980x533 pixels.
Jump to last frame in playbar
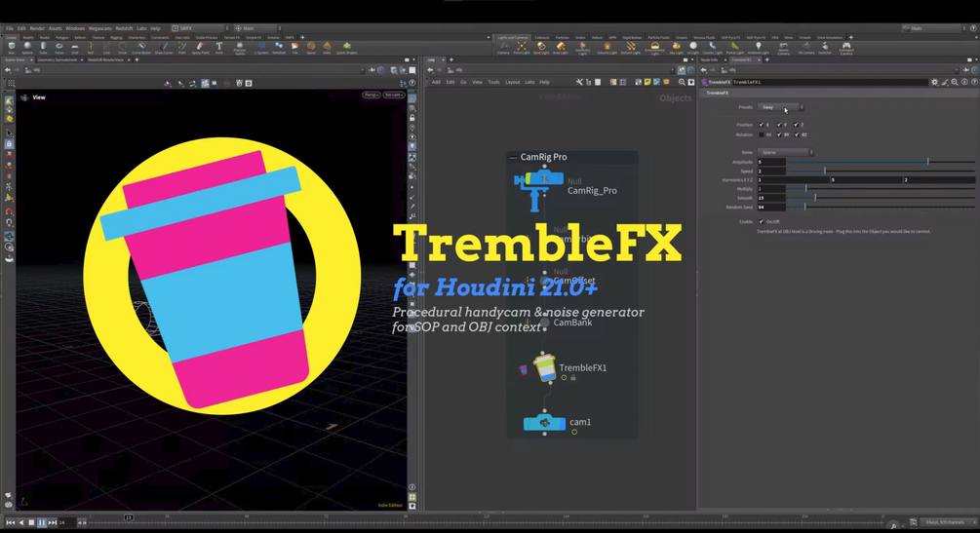[53, 522]
